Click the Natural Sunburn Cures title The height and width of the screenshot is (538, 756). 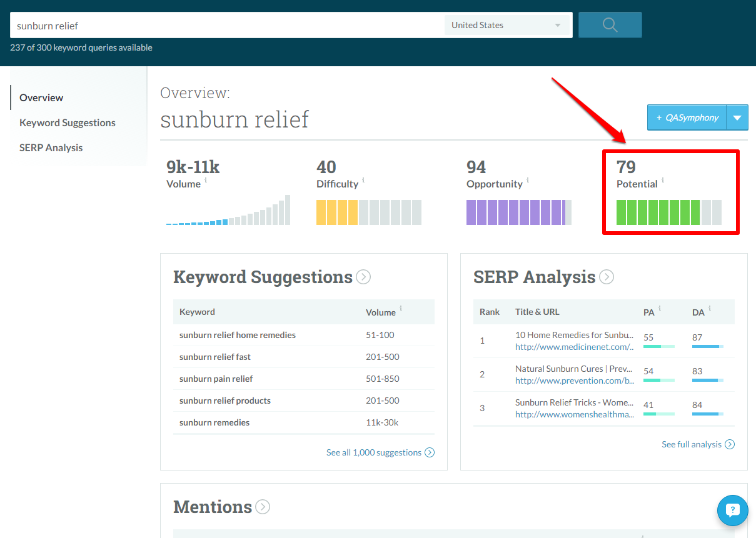pyautogui.click(x=575, y=369)
